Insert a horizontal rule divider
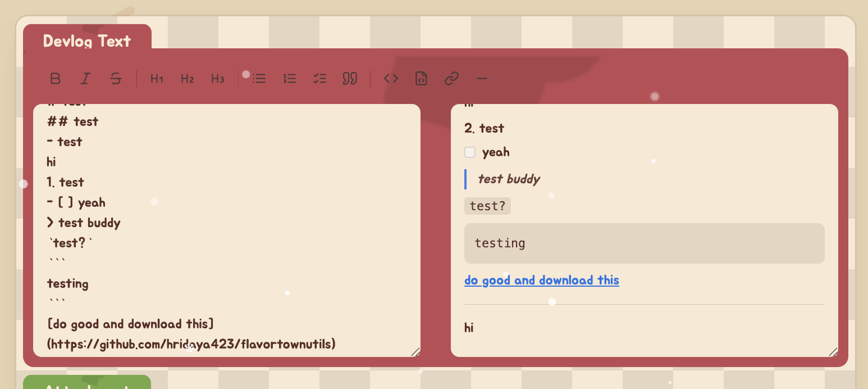 [482, 79]
